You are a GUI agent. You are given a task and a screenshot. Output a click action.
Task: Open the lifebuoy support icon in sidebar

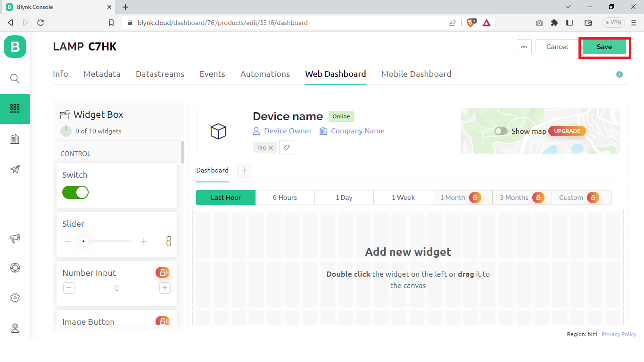click(15, 268)
